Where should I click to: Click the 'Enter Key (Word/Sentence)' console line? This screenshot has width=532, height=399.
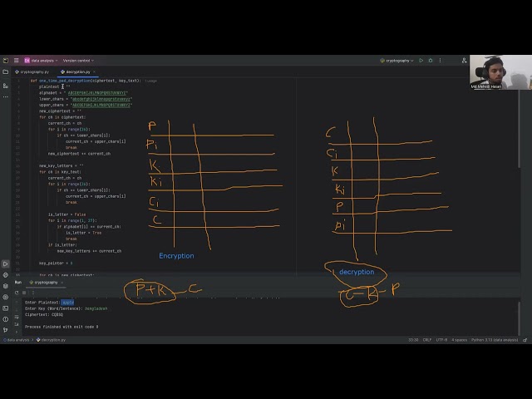coord(66,308)
